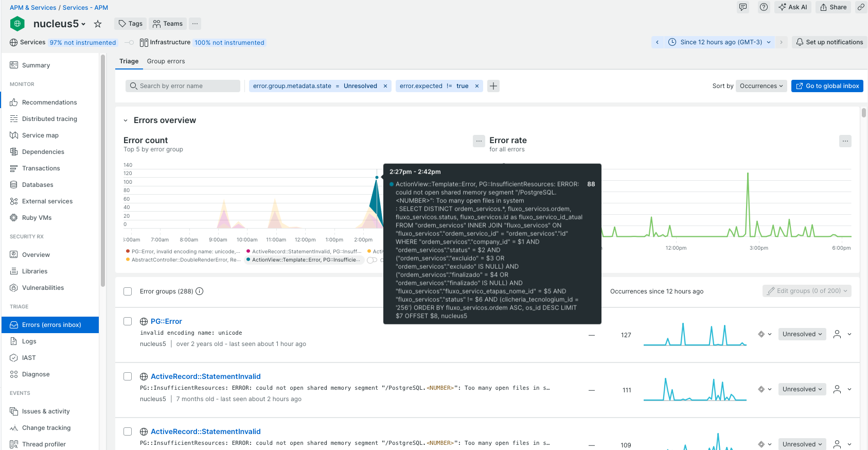
Task: Open Recommendations in sidebar
Action: coord(50,102)
